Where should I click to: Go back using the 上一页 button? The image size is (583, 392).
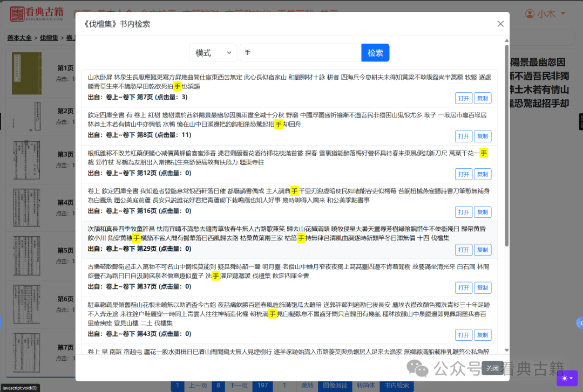197,385
